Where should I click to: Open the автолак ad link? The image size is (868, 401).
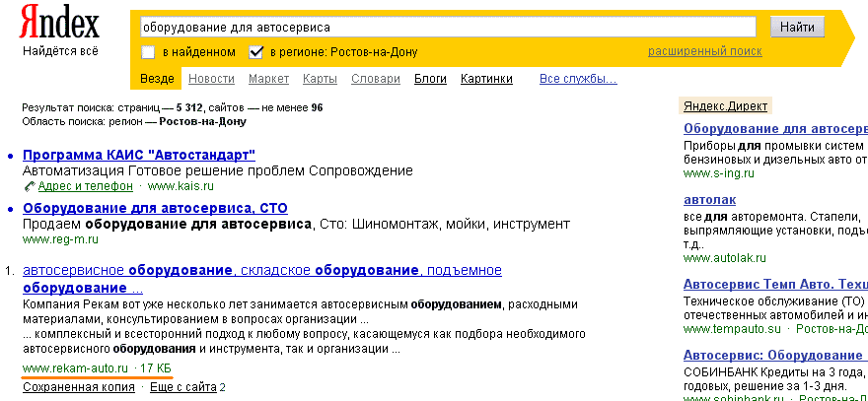pyautogui.click(x=709, y=200)
